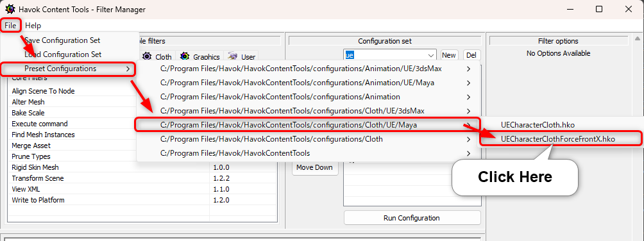This screenshot has height=241, width=644.
Task: Select UECharacterClothForceFrontX.hko preset
Action: [558, 139]
